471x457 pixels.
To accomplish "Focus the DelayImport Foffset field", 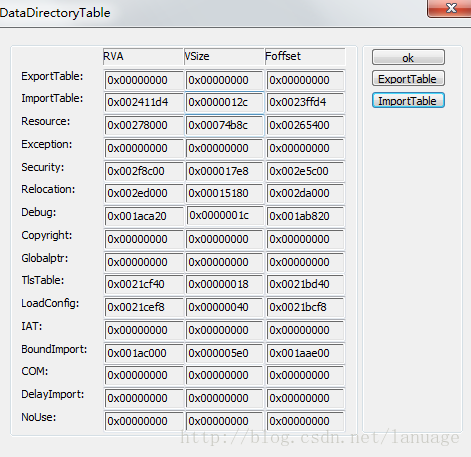I will tap(305, 398).
